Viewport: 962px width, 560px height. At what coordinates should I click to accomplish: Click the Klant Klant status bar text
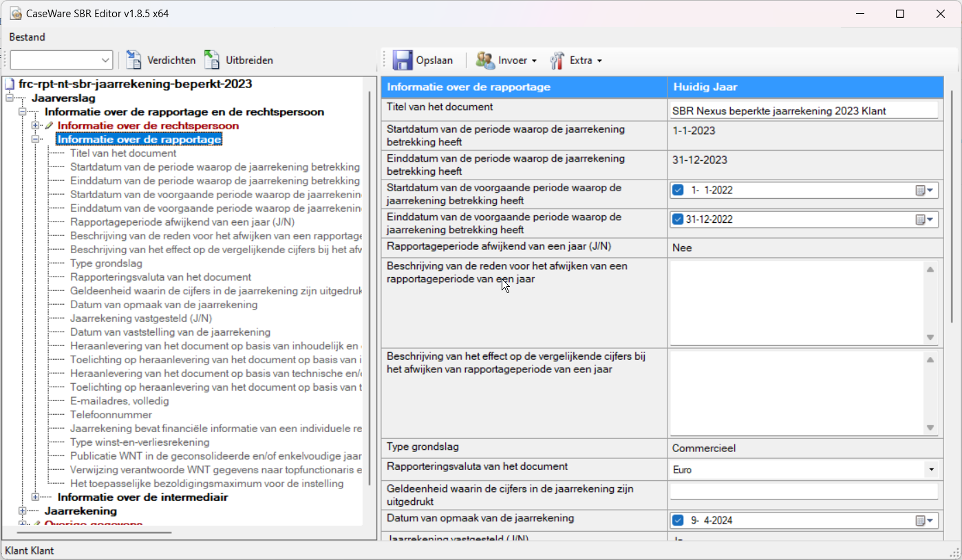(30, 550)
